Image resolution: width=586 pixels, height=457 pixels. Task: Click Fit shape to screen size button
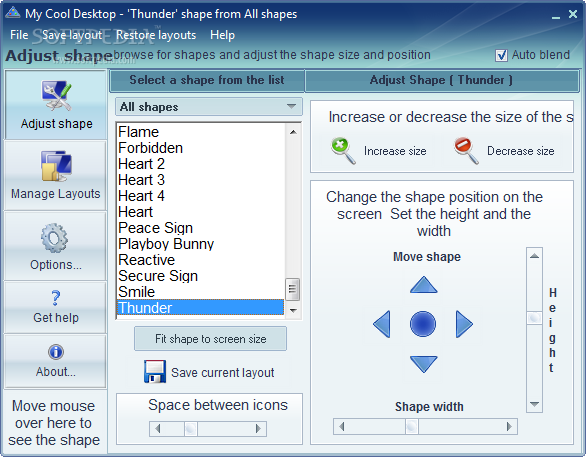point(210,339)
